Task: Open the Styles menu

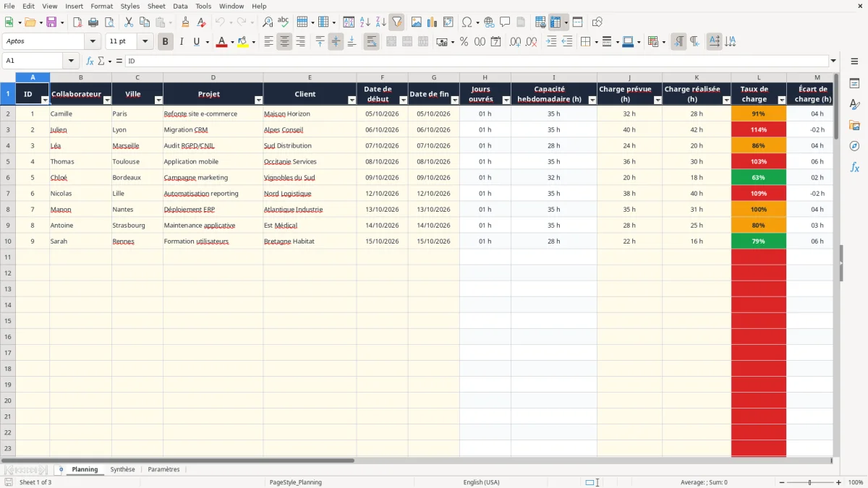Action: click(130, 6)
